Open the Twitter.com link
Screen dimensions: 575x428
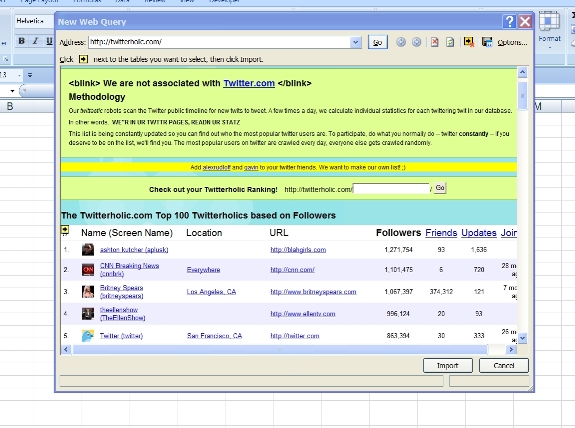[x=249, y=83]
